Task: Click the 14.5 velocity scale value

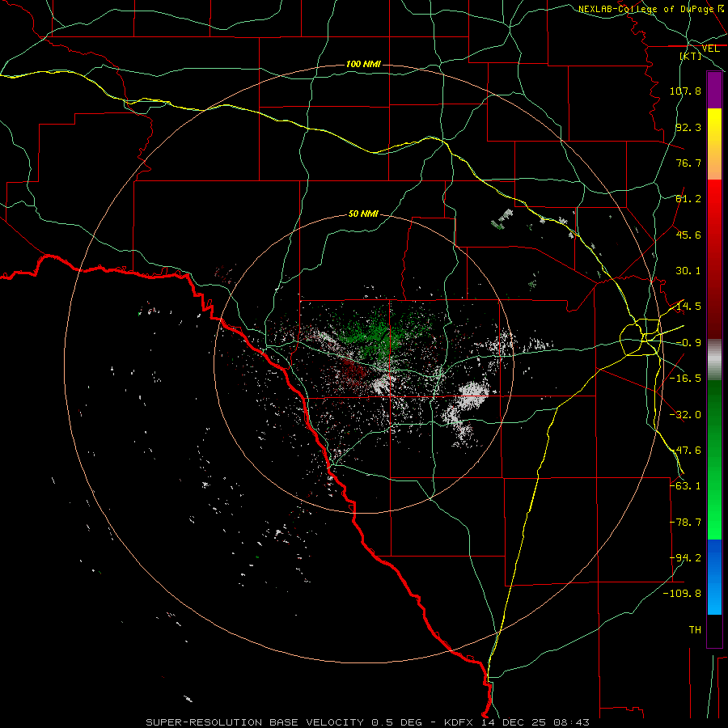Action: (688, 307)
